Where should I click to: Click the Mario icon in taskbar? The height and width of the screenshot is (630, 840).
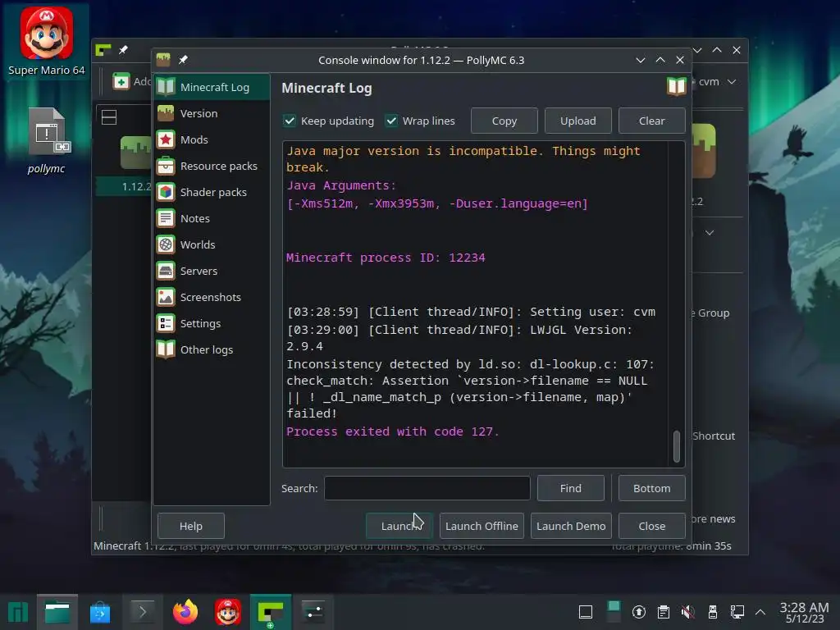point(228,612)
